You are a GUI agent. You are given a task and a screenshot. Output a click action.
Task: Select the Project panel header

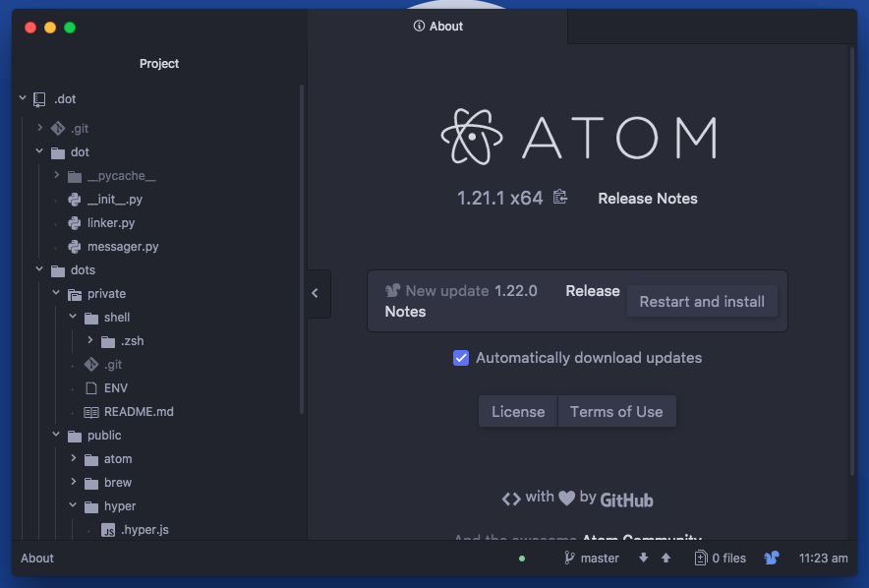coord(158,63)
